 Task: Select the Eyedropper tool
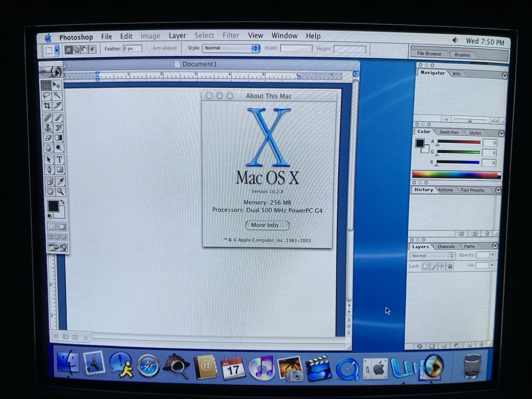(61, 181)
